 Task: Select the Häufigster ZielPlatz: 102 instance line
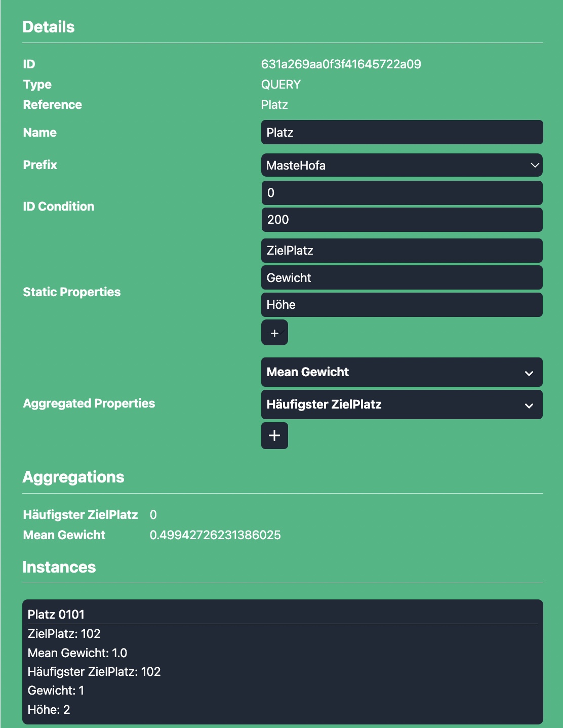pyautogui.click(x=94, y=672)
